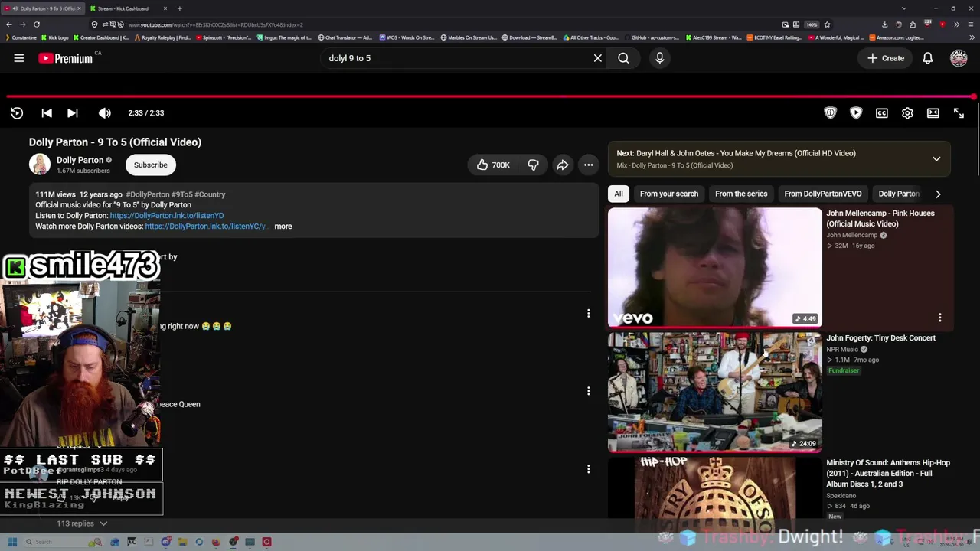Switch player to theater mode

click(933, 113)
